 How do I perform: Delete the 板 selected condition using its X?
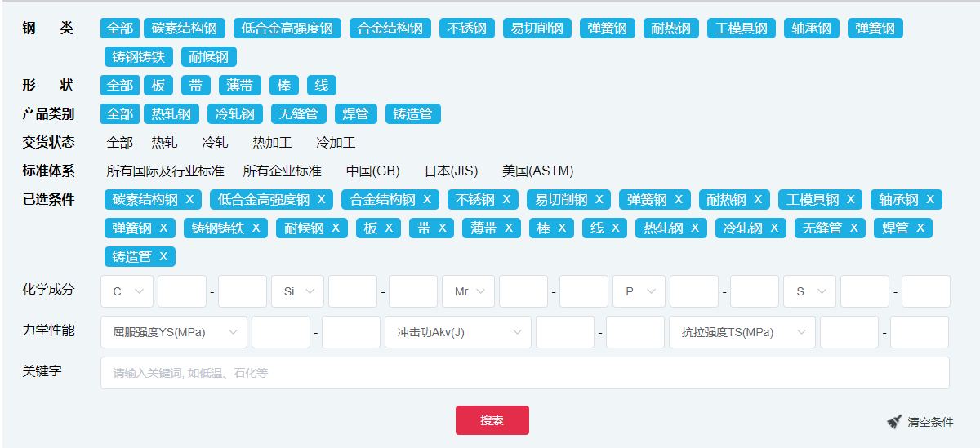pyautogui.click(x=389, y=228)
